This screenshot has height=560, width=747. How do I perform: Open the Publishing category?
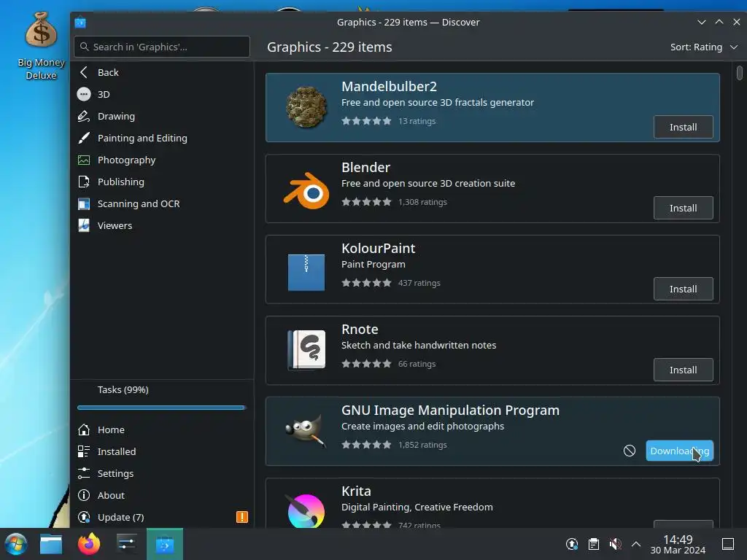coord(162,182)
